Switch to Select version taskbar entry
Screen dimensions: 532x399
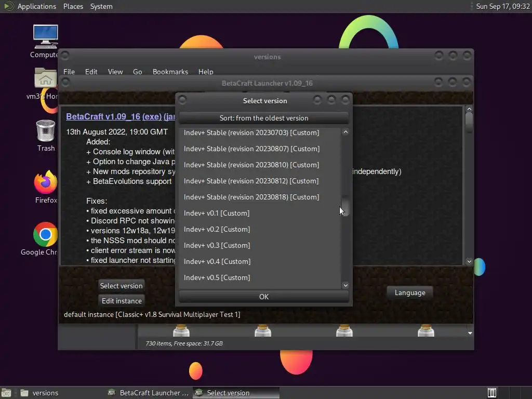(x=236, y=393)
